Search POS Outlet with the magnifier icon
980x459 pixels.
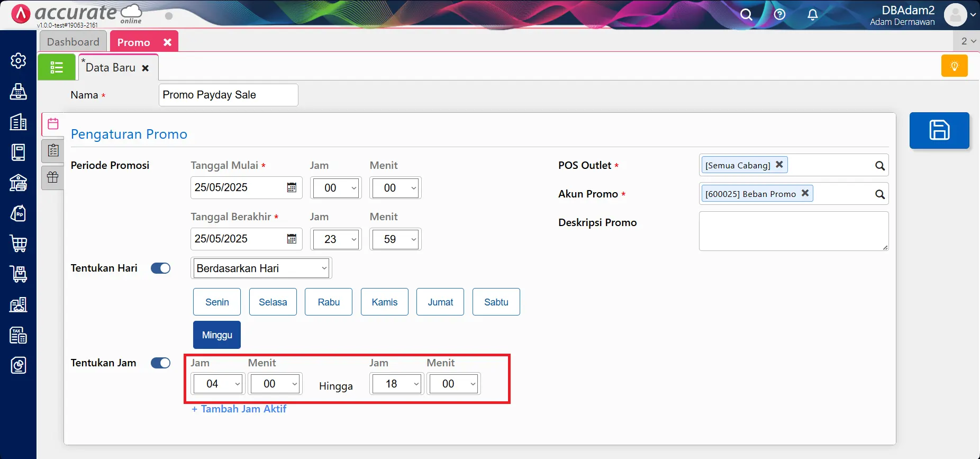(x=879, y=166)
